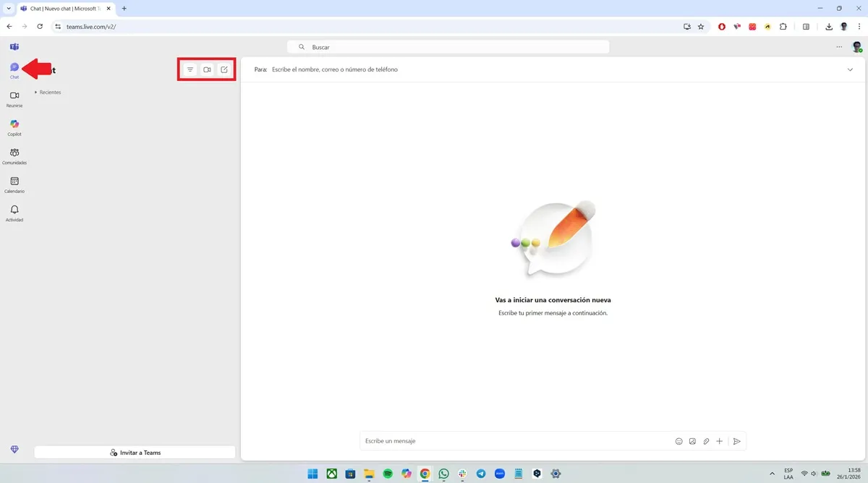Open a new browser tab

pos(124,9)
